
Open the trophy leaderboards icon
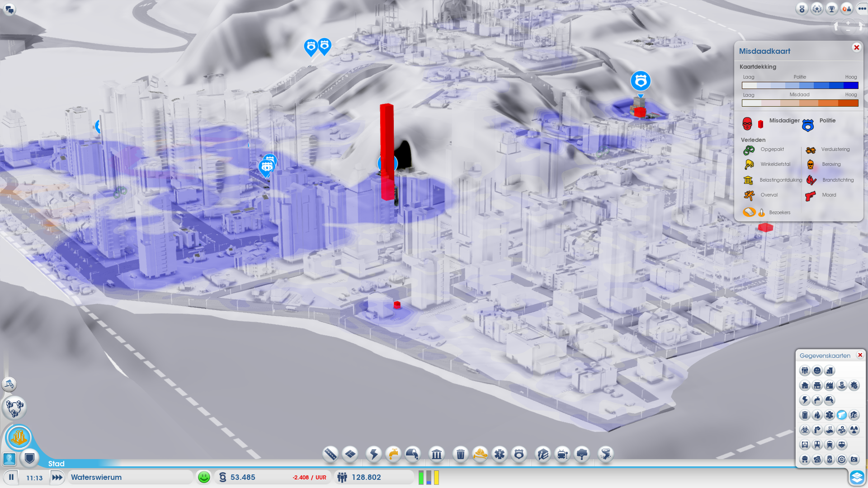pyautogui.click(x=832, y=9)
